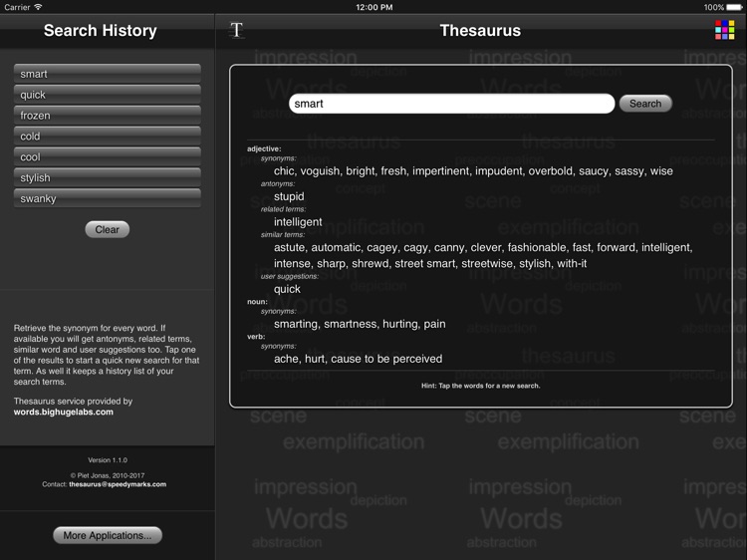
Task: Tap similar term 'streetwise'
Action: tap(487, 263)
